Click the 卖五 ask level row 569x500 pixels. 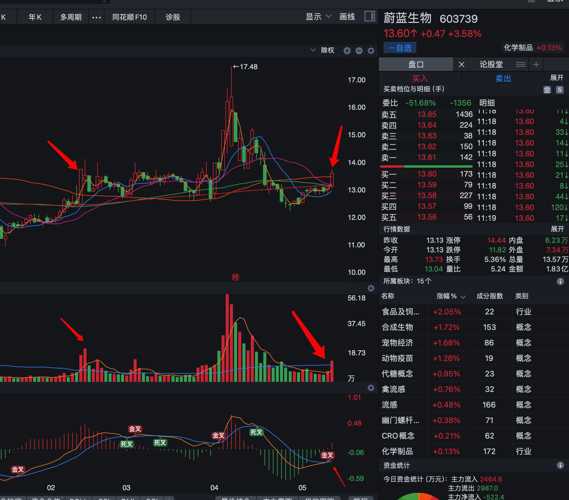coord(427,115)
